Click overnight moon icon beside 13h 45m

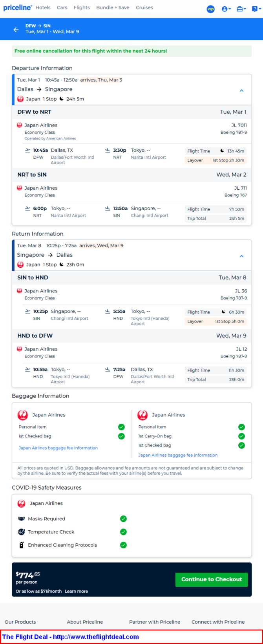click(222, 151)
